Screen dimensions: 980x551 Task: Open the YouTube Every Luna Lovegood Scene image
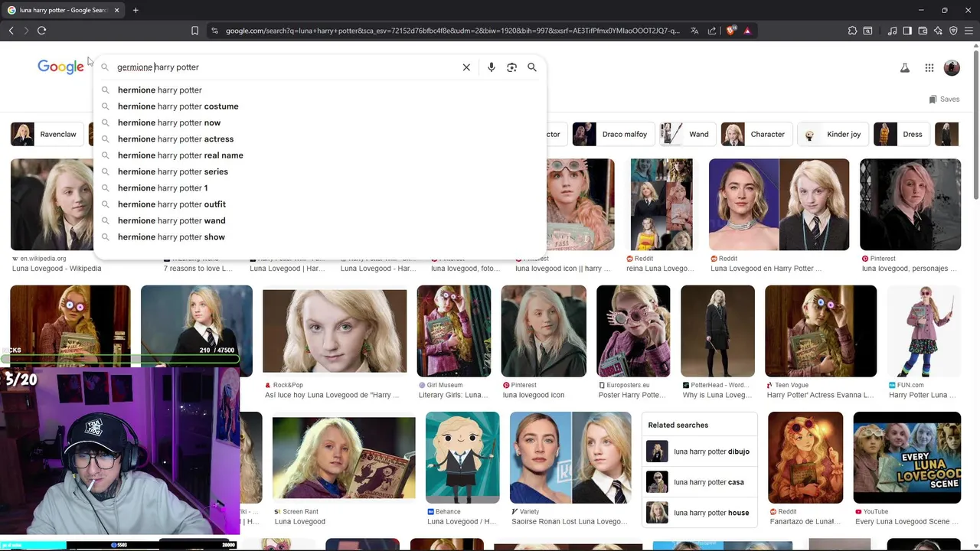coord(907,458)
